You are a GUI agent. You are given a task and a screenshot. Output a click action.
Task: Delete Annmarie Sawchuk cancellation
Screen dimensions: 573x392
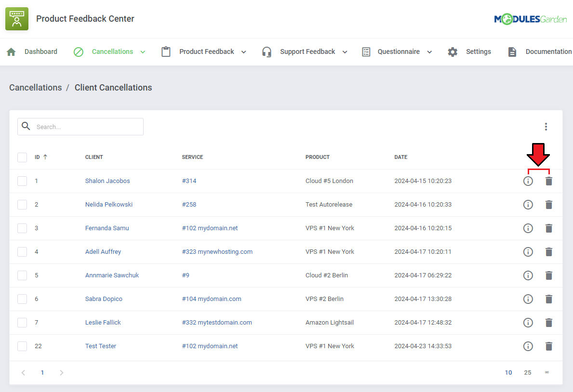pos(549,275)
